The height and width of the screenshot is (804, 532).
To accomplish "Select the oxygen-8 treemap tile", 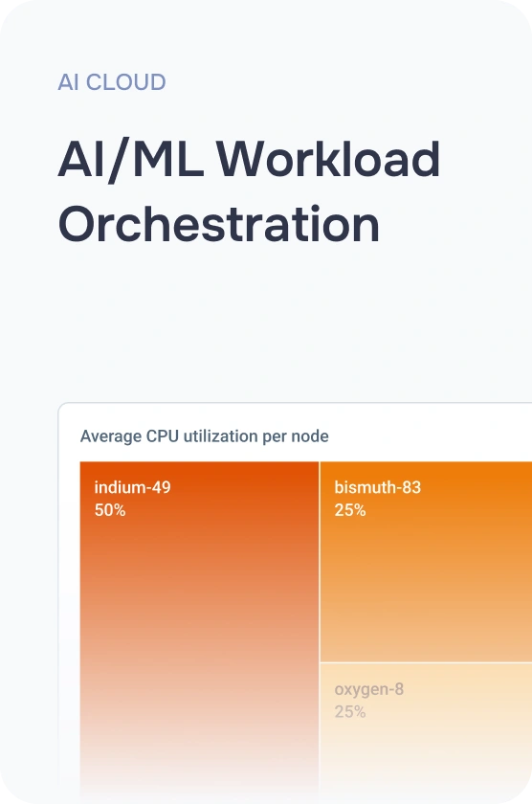I will (426, 733).
